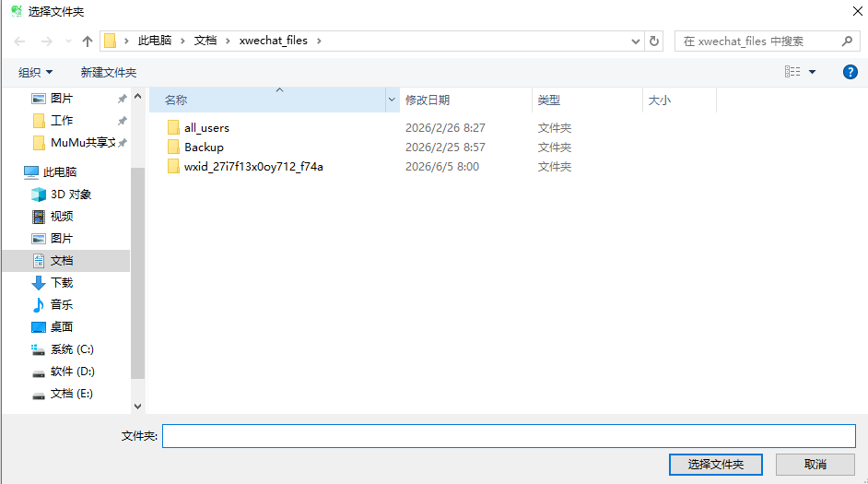The image size is (868, 484).
Task: Go up one folder level arrow
Action: 87,41
